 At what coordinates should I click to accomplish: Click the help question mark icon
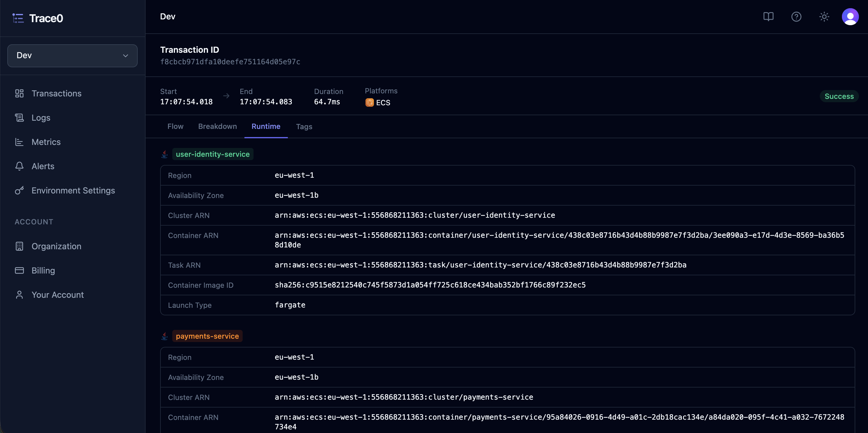tap(796, 16)
